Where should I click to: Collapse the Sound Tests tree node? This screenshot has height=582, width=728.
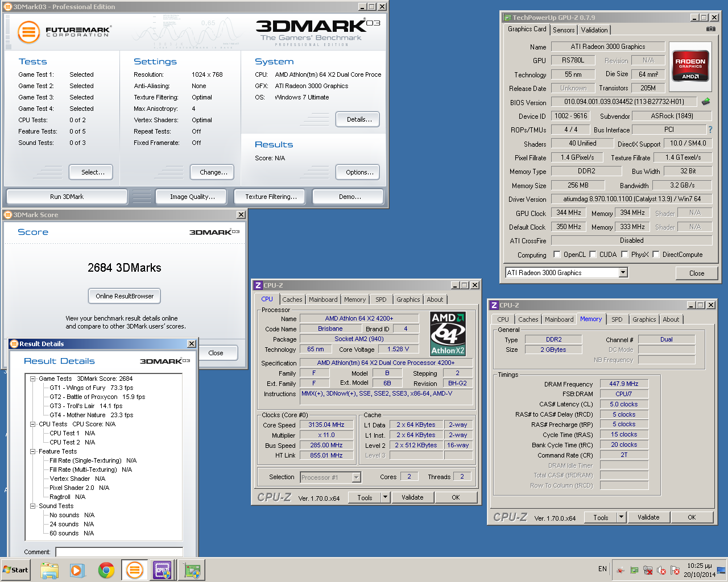coord(33,506)
